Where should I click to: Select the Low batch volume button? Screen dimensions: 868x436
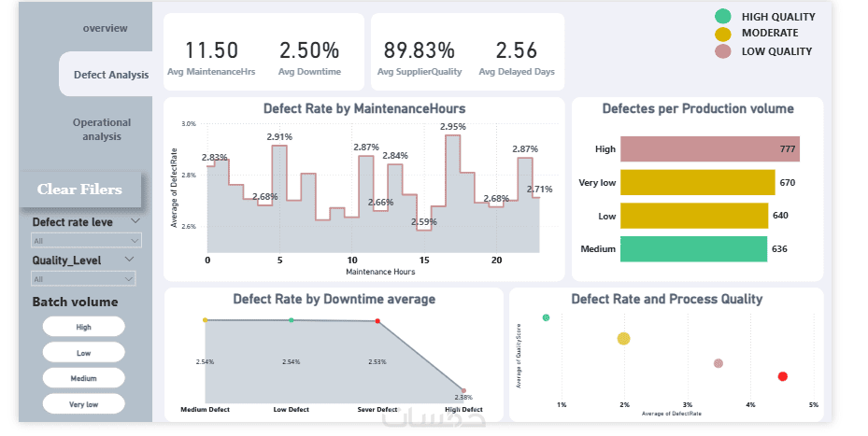(x=83, y=353)
